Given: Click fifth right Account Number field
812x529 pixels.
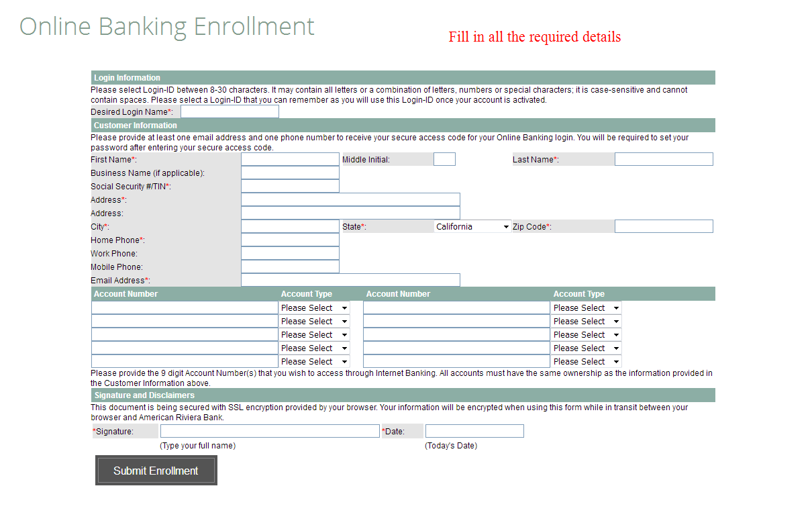Looking at the screenshot, I should 456,361.
